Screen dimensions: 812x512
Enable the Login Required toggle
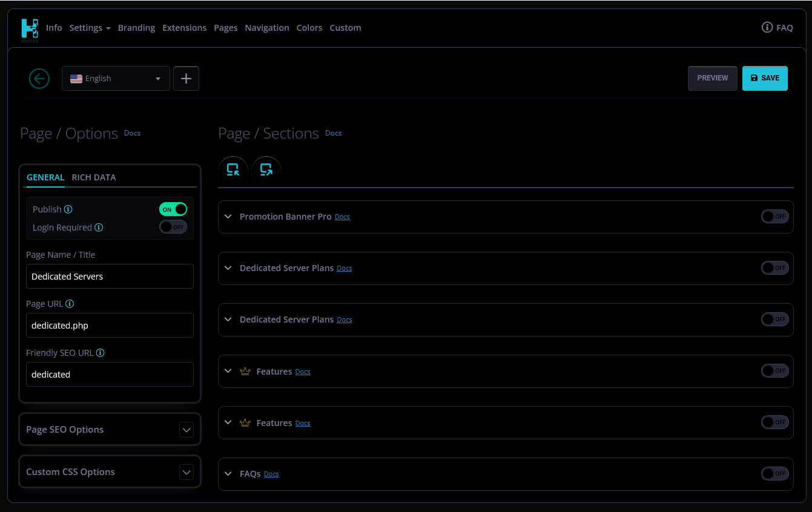click(x=173, y=228)
